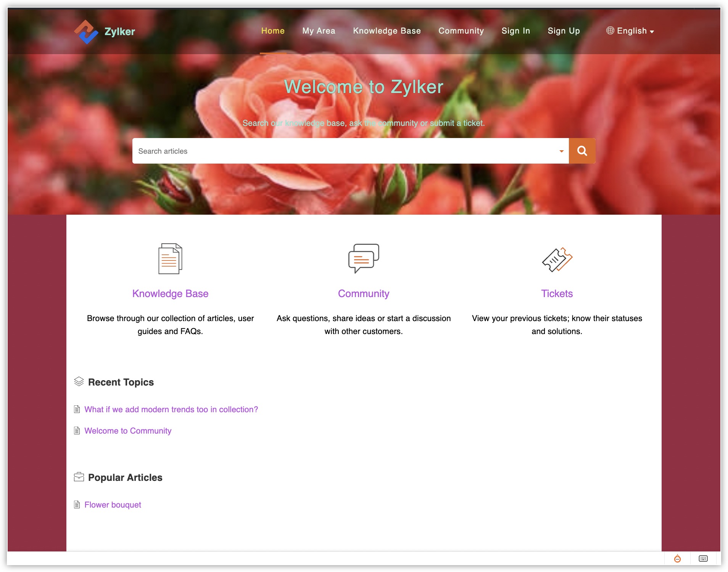The height and width of the screenshot is (572, 728).
Task: Open the My Area menu item
Action: [319, 31]
